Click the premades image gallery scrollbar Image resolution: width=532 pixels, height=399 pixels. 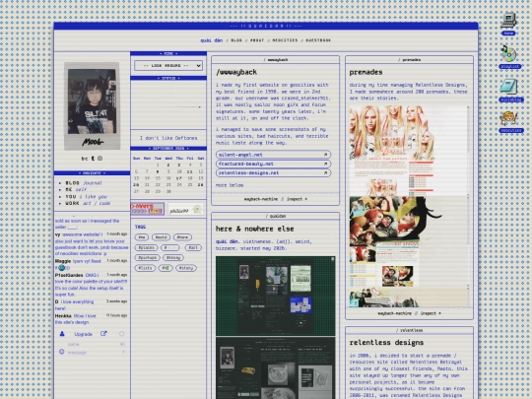point(469,207)
